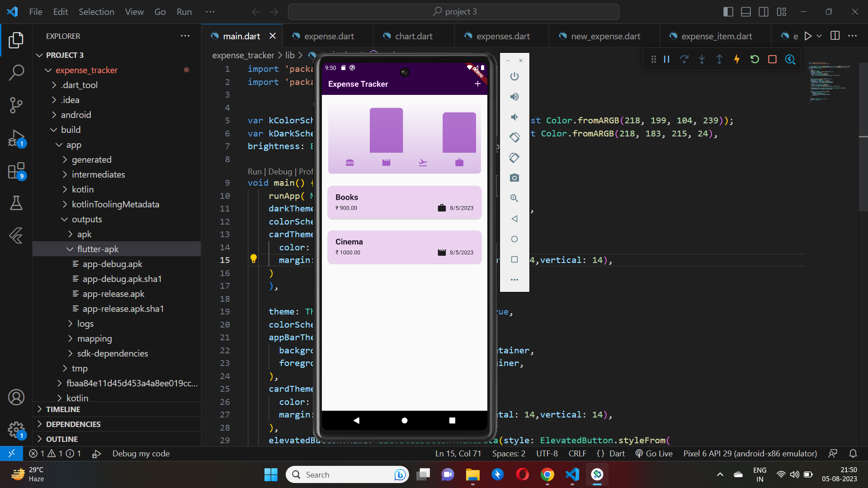Restart the running Flutter app
The image size is (868, 488).
click(754, 59)
